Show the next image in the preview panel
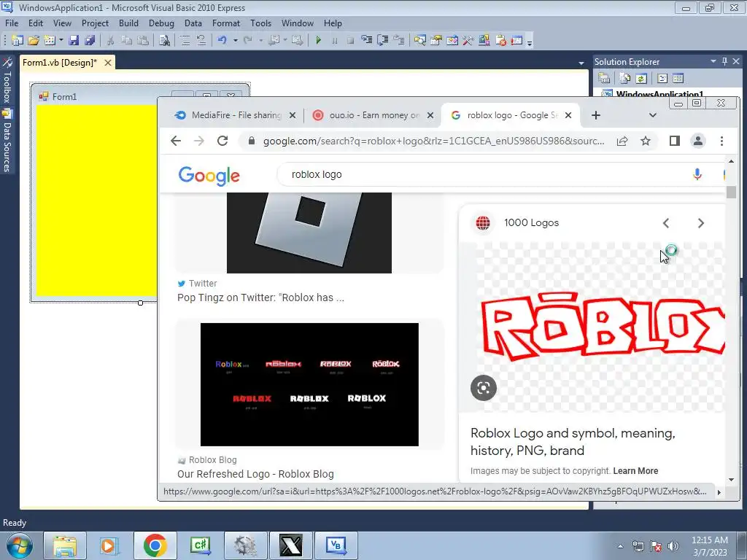This screenshot has width=747, height=560. pos(701,223)
